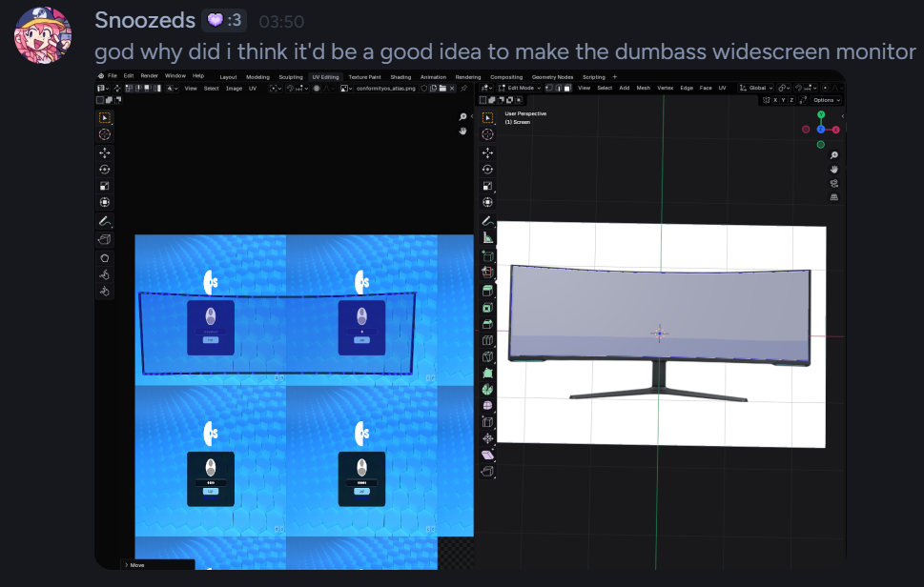Switch to the Shading workspace tab
This screenshot has width=924, height=587.
coord(400,77)
